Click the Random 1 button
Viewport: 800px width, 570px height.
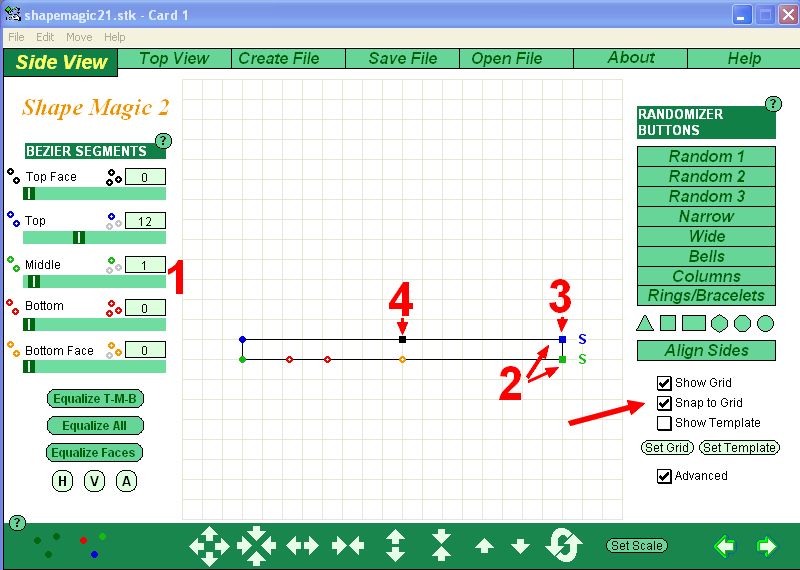[x=706, y=156]
